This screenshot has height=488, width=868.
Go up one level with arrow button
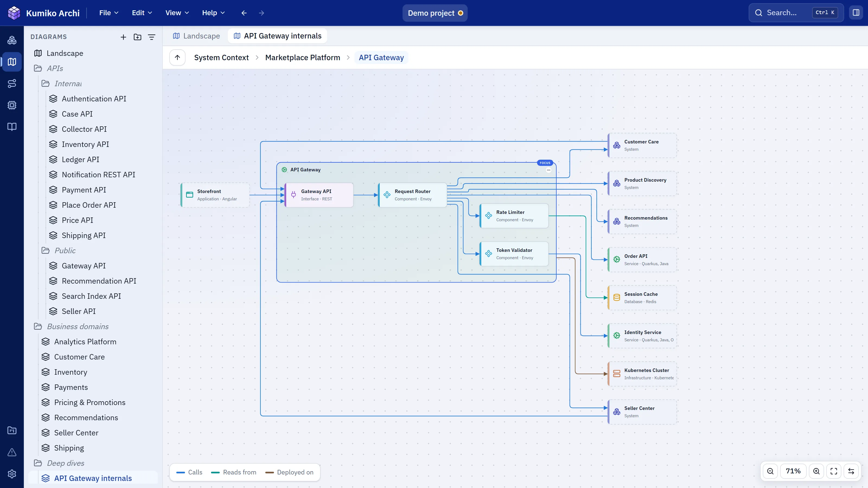(178, 57)
